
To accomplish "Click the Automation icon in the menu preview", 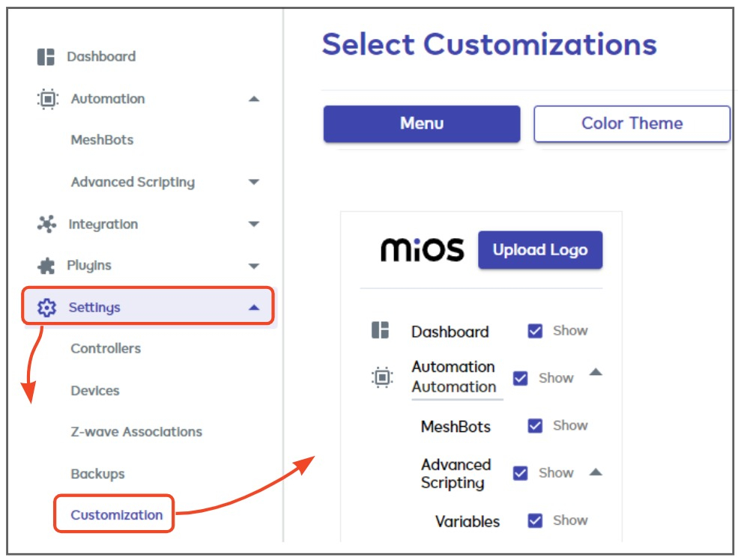I will tap(382, 377).
